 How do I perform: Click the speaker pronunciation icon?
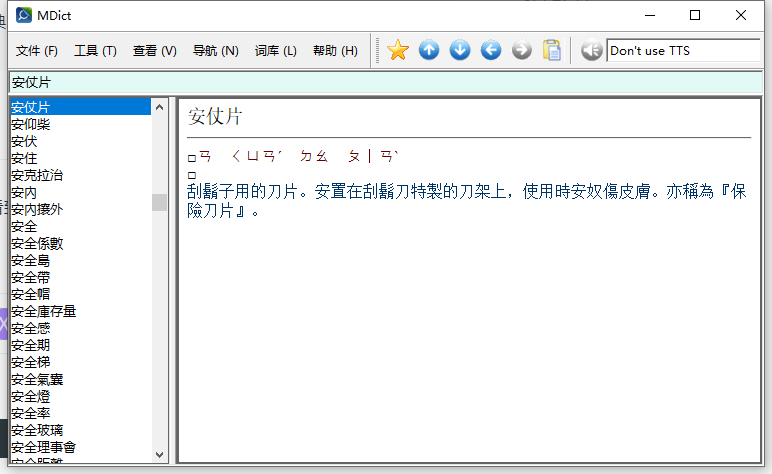[591, 50]
